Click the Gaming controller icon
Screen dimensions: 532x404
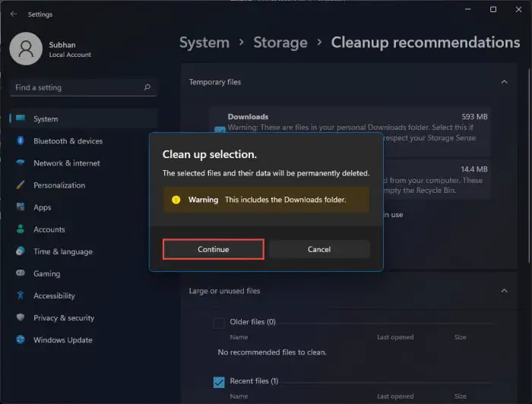(21, 273)
